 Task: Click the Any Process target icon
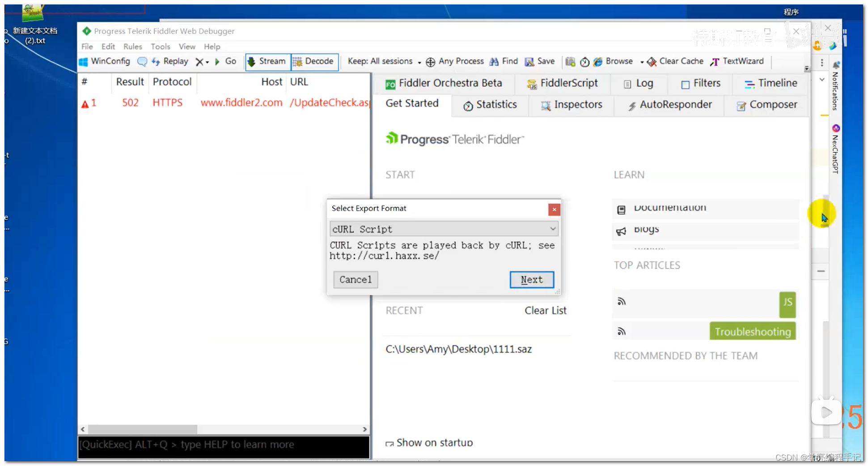(430, 62)
